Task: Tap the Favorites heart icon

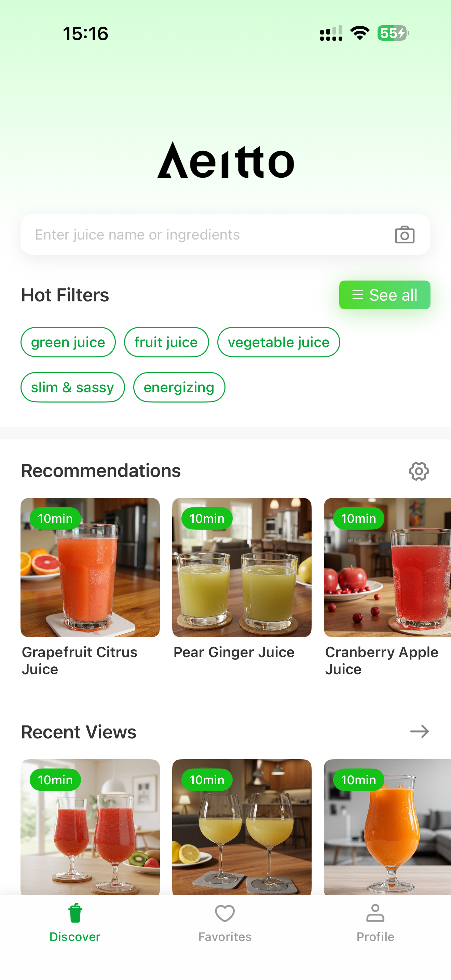Action: coord(225,913)
